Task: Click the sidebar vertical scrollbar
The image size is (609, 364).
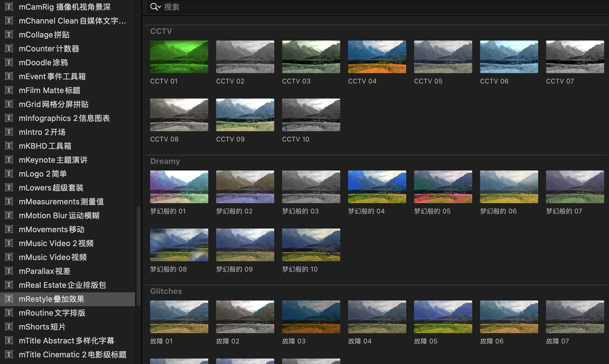Action: tap(139, 256)
